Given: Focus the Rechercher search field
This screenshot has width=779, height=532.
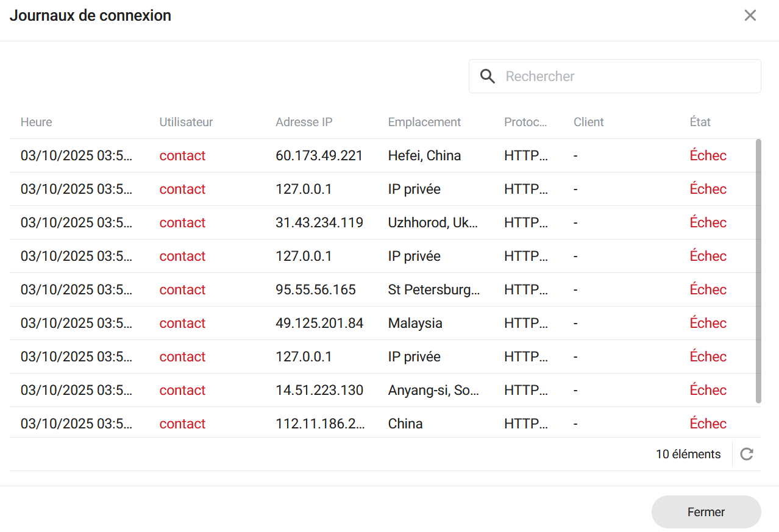Looking at the screenshot, I should tap(628, 76).
